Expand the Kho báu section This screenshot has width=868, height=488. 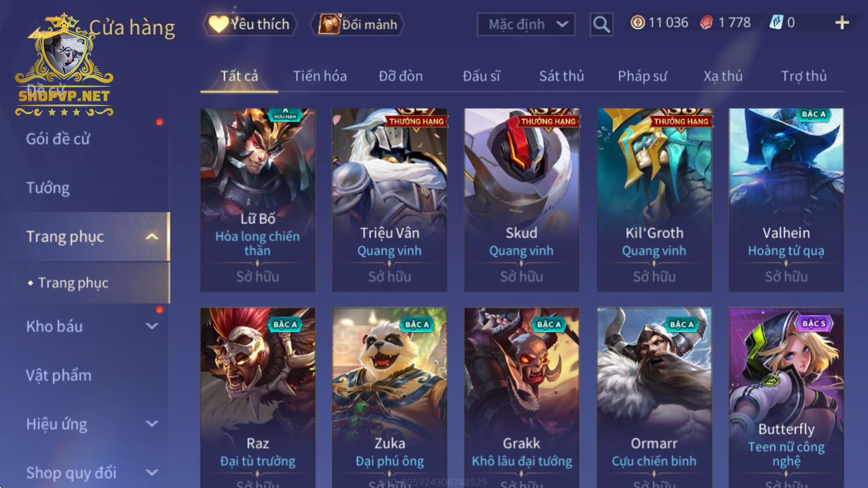(152, 326)
